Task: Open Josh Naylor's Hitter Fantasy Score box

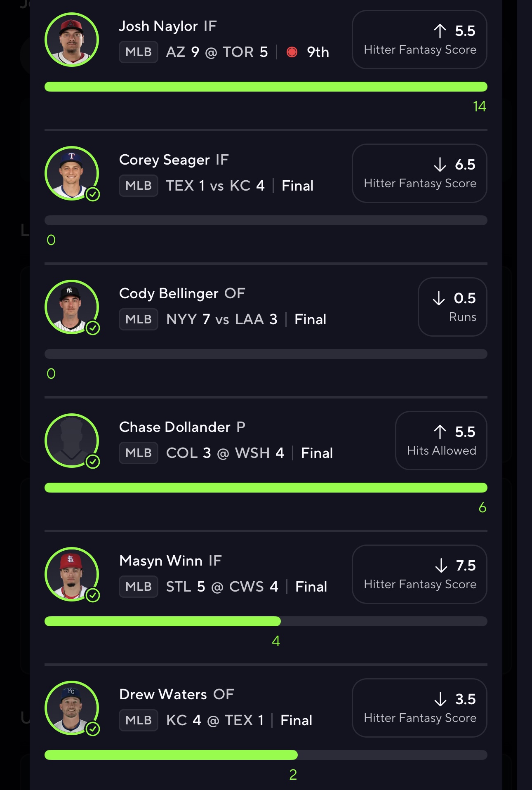Action: 419,40
